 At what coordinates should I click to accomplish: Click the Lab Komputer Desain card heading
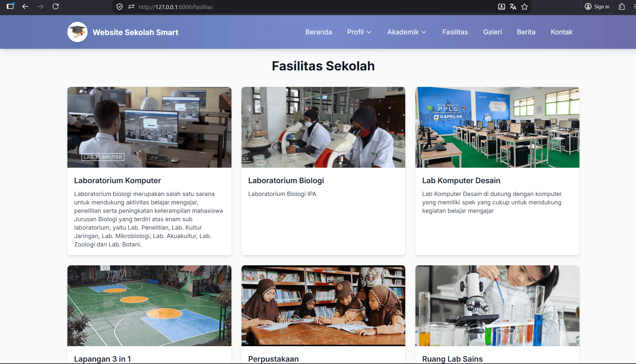pos(461,180)
